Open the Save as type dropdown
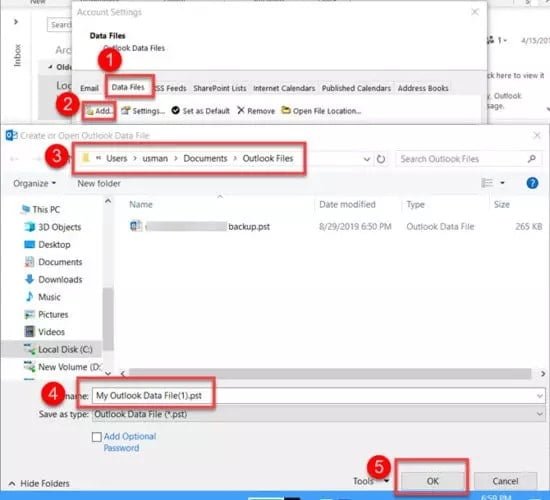 (318, 414)
